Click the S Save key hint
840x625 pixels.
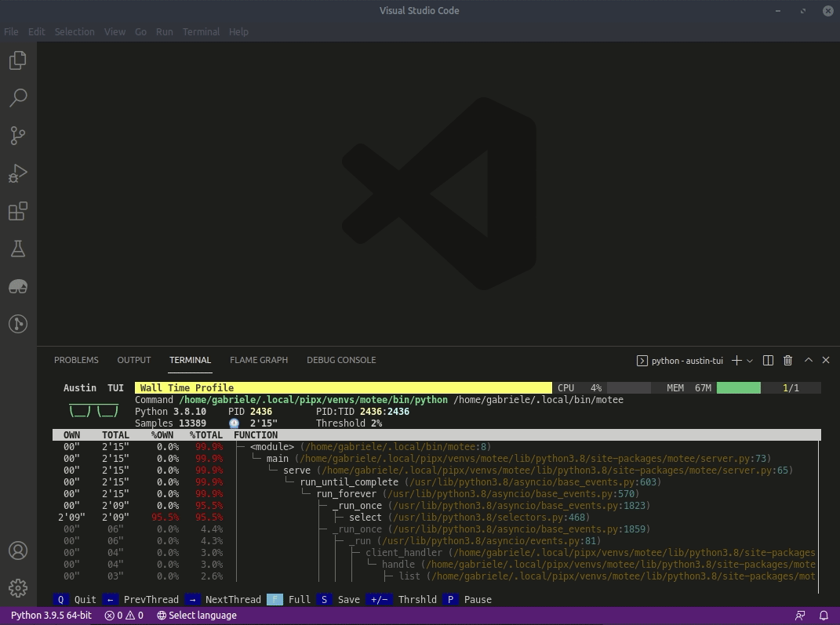(x=338, y=599)
